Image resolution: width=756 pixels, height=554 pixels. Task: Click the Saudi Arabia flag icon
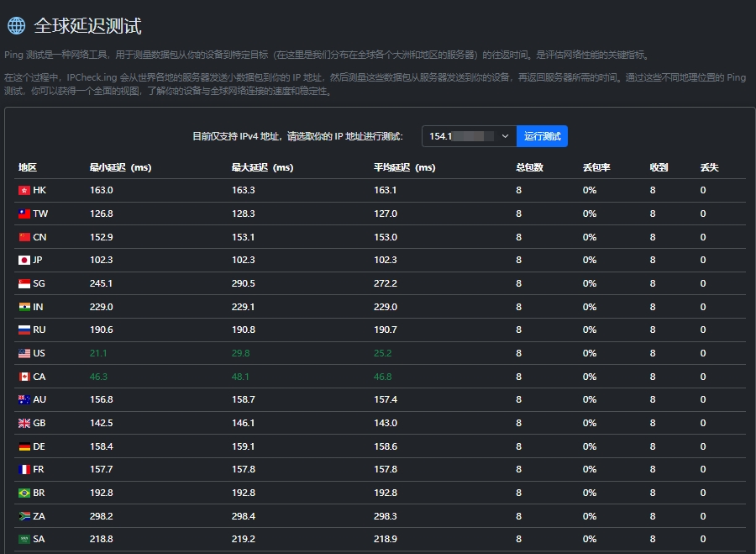pyautogui.click(x=24, y=539)
